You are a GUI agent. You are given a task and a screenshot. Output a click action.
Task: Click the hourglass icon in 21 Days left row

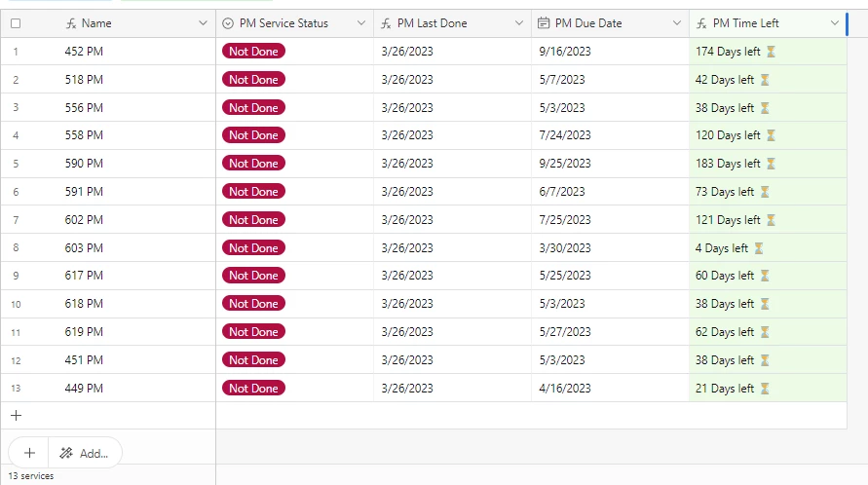pyautogui.click(x=765, y=389)
